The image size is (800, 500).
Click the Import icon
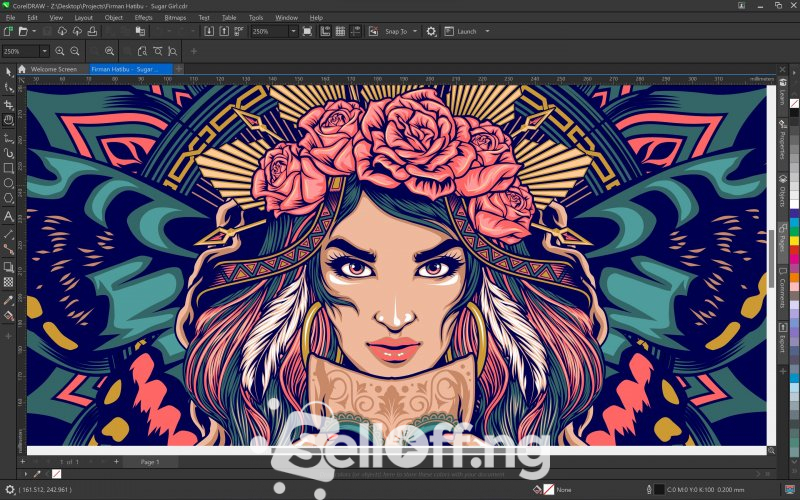tap(209, 32)
